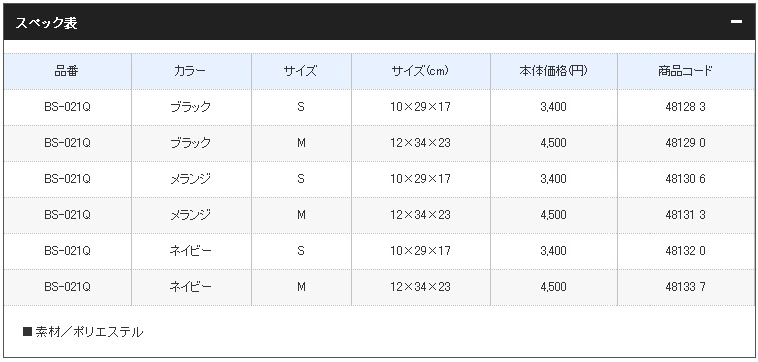Click ネイビー color in S size row
This screenshot has height=362, width=758.
coord(191,251)
